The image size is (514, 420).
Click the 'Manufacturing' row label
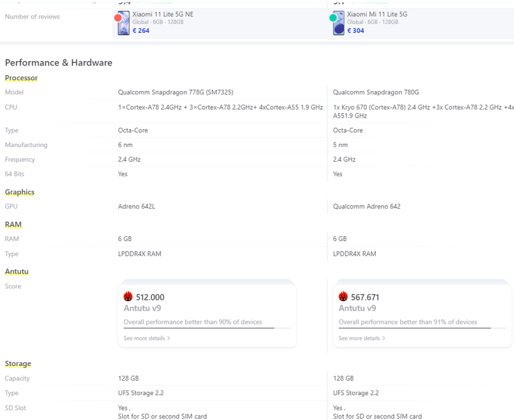click(x=26, y=144)
